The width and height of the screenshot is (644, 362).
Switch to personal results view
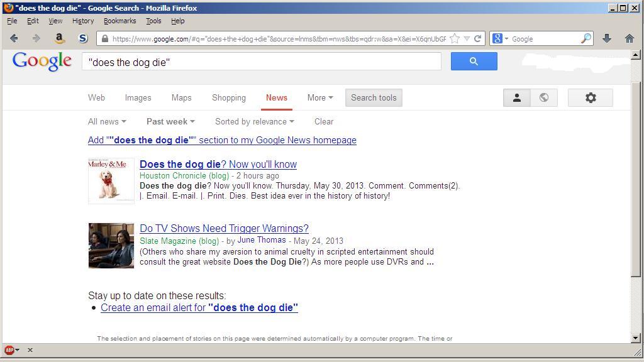tap(517, 97)
